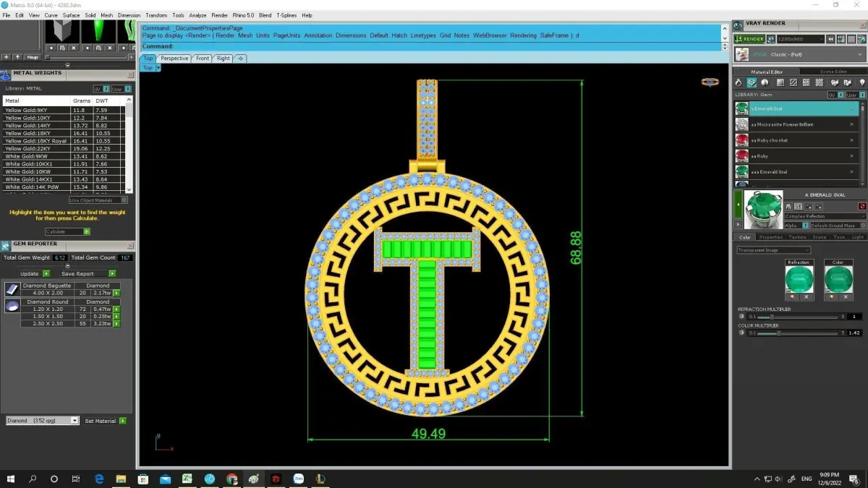Screen dimensions: 868x488
Task: Switch to the Right viewport tab
Action: pos(223,59)
